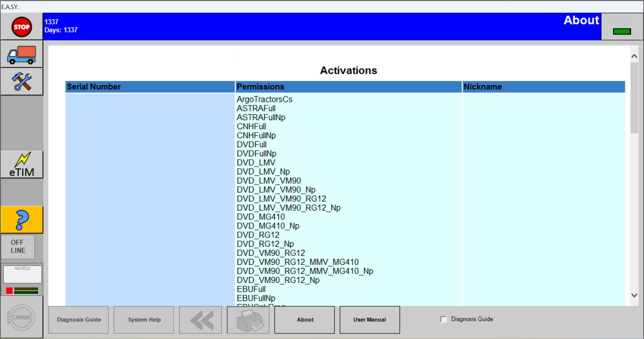This screenshot has height=339, width=644.
Task: Click the scrollbar up arrow
Action: (634, 56)
